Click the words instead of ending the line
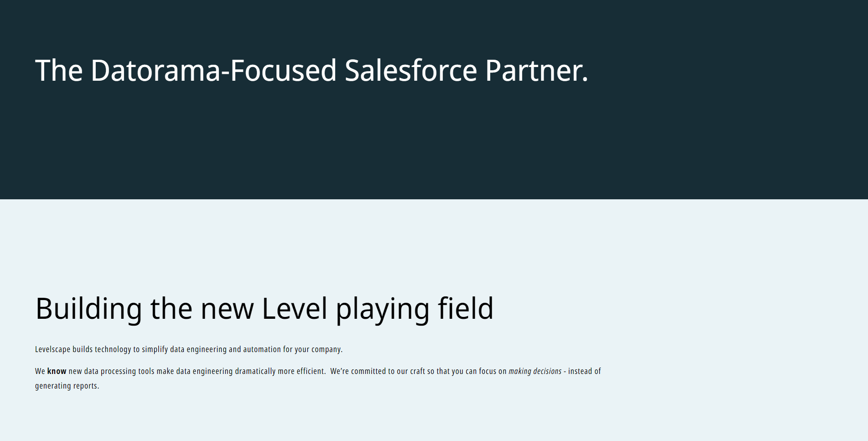Viewport: 868px width, 441px height. [585, 371]
